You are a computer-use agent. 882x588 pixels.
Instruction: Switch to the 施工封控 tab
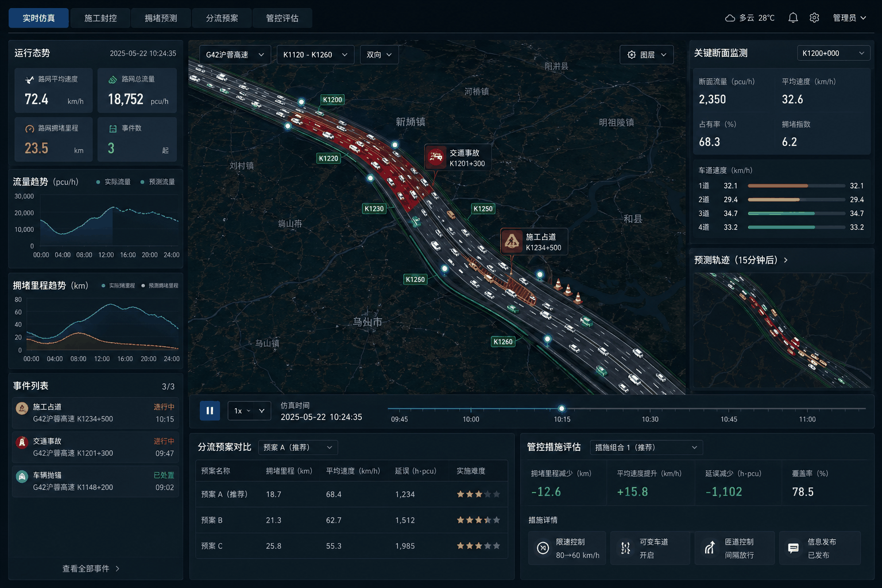pyautogui.click(x=100, y=18)
